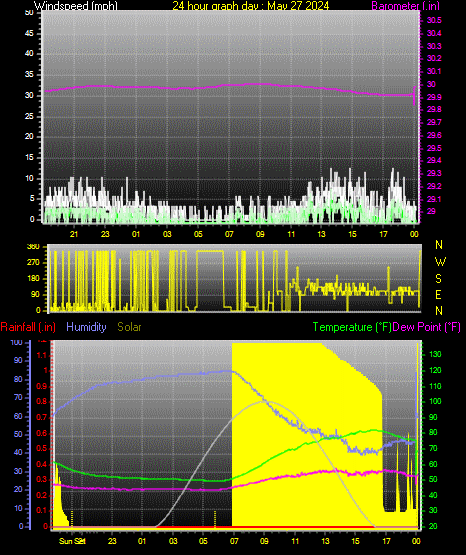Click hour 17 on bottom chart axis
Image resolution: width=466 pixels, height=555 pixels.
pos(386,541)
